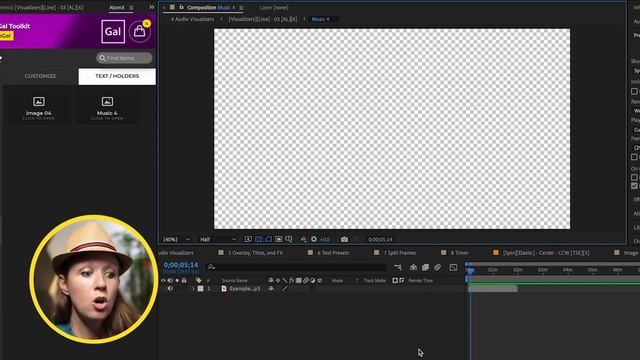640x360 pixels.
Task: Click viewer preview time 0;00;05;14
Action: 380,240
